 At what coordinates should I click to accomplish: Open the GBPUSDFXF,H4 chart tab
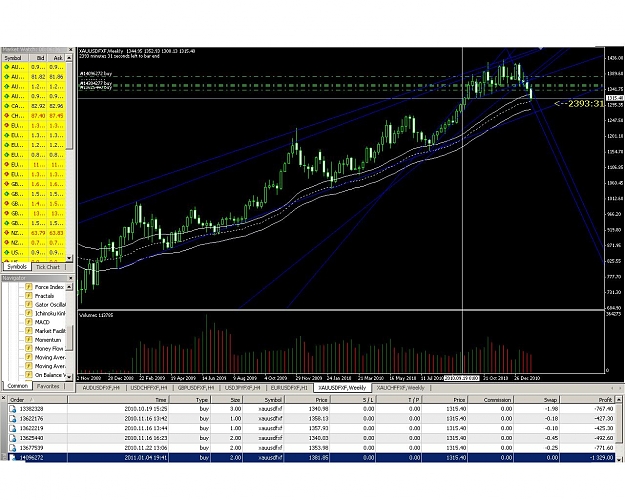pos(196,388)
